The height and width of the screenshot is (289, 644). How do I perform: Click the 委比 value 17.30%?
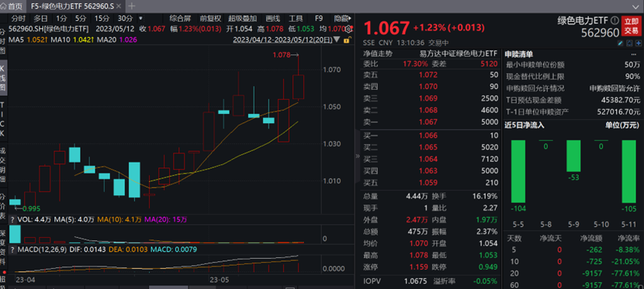(415, 64)
